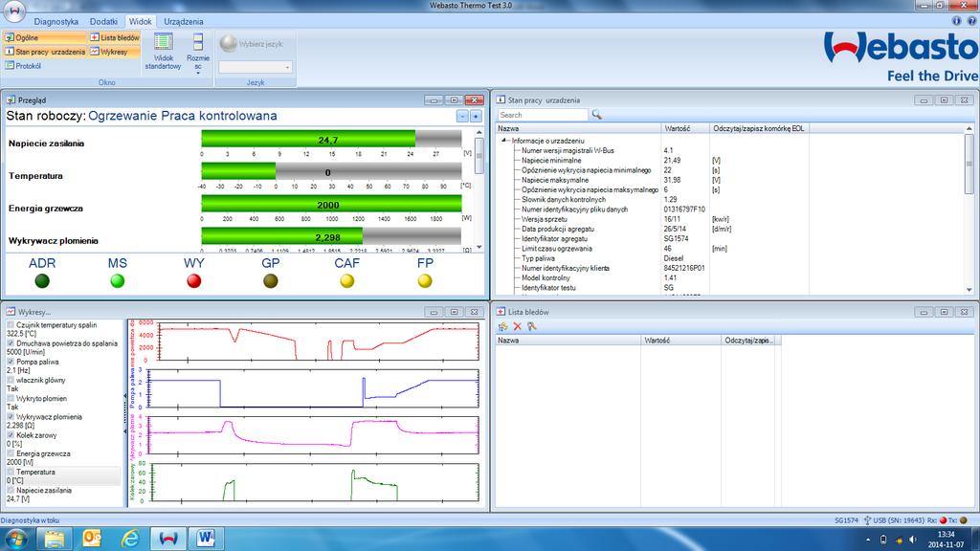980x551 pixels.
Task: Open the Rozmieść arrangement dropdown
Action: click(x=198, y=54)
